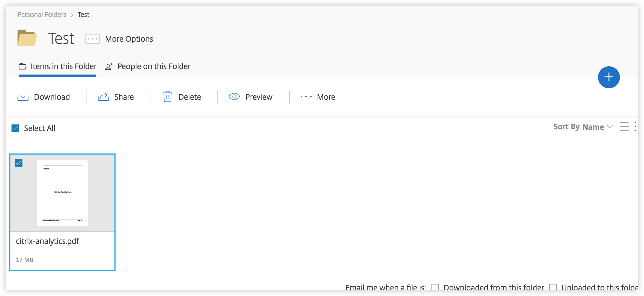Click the Preview eye icon
This screenshot has width=644, height=296.
[234, 96]
